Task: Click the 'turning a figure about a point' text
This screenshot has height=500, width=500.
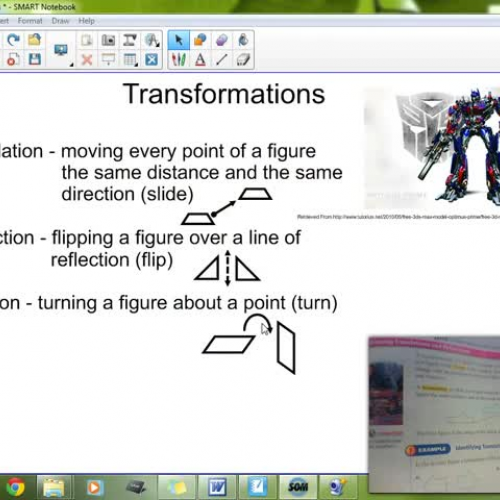Action: [x=163, y=303]
